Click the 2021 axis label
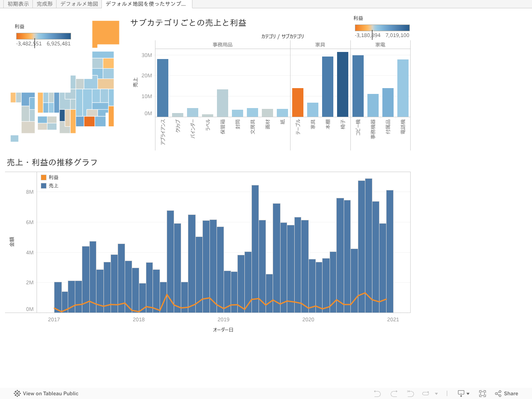The height and width of the screenshot is (399, 532). click(393, 320)
